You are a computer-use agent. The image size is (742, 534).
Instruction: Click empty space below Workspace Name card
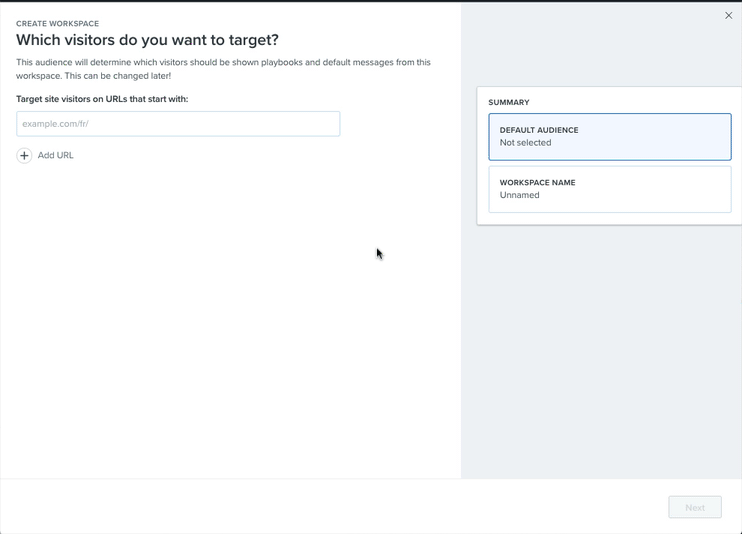pyautogui.click(x=610, y=218)
